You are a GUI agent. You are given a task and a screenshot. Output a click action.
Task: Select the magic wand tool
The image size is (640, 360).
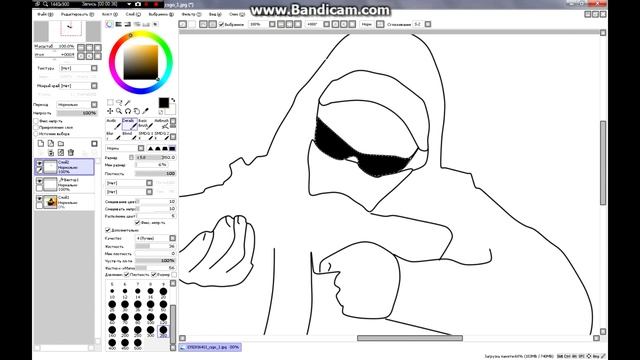point(128,102)
